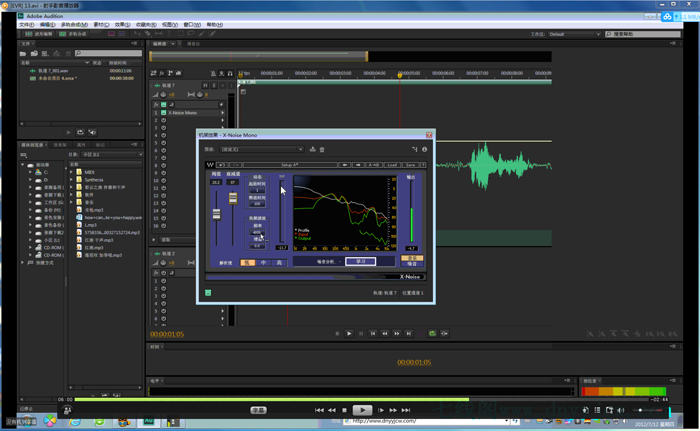Open the Help menu
Screen dimensions: 700x431
tap(215, 25)
